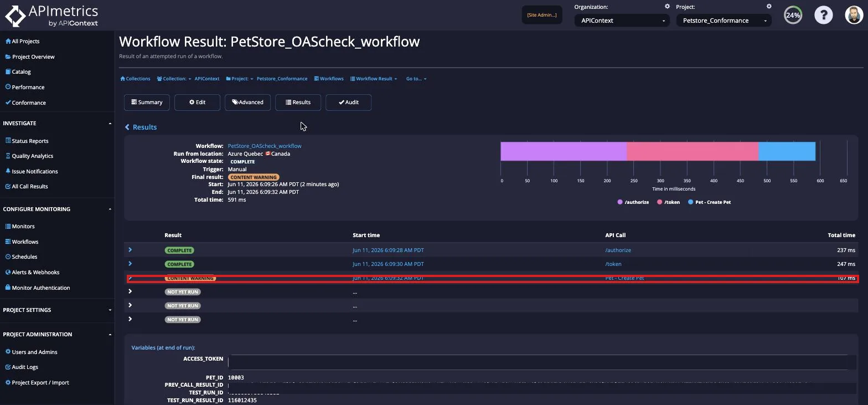Open the /token API call link
868x405 pixels.
click(613, 264)
